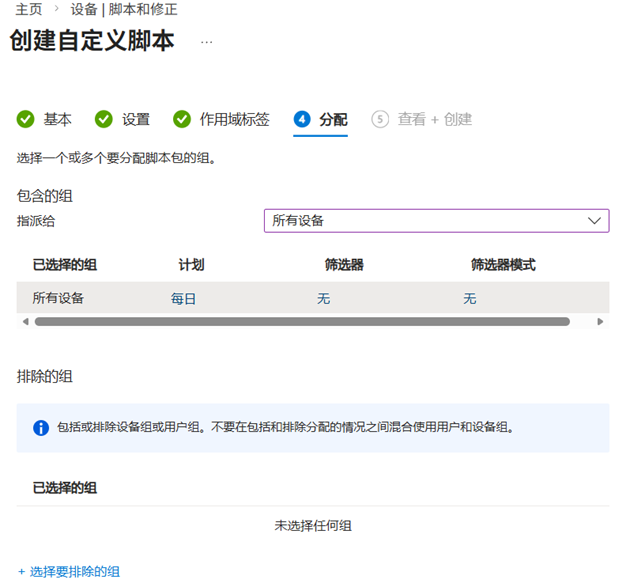Image resolution: width=630 pixels, height=587 pixels.
Task: Click the 基本 step green checkmark icon
Action: pos(26,119)
